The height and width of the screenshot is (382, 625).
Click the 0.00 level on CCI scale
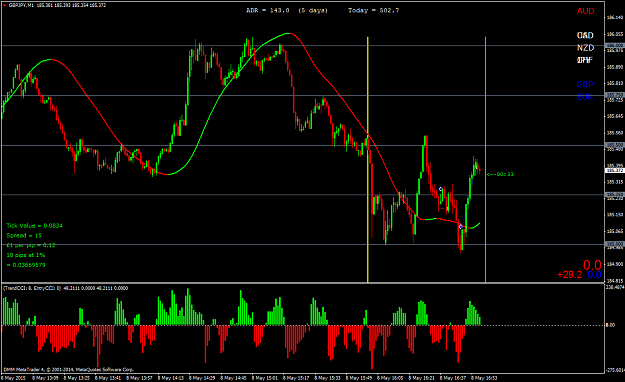coord(610,325)
